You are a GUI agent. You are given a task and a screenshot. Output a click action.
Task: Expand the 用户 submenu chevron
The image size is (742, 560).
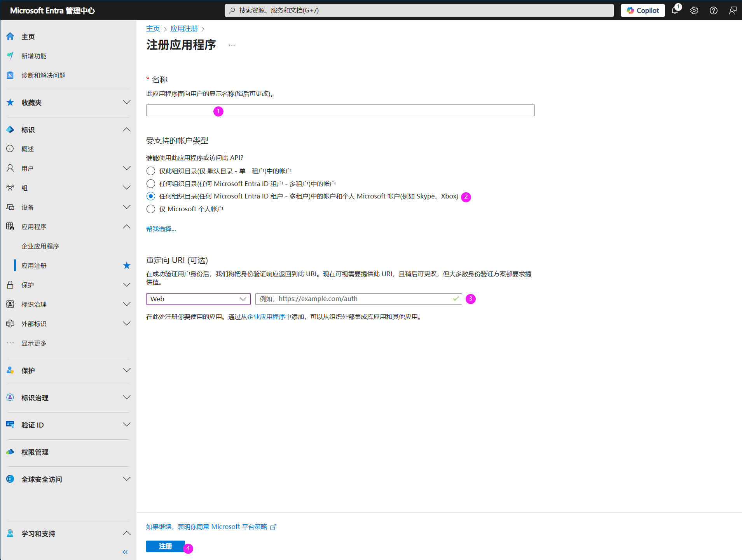(x=127, y=169)
